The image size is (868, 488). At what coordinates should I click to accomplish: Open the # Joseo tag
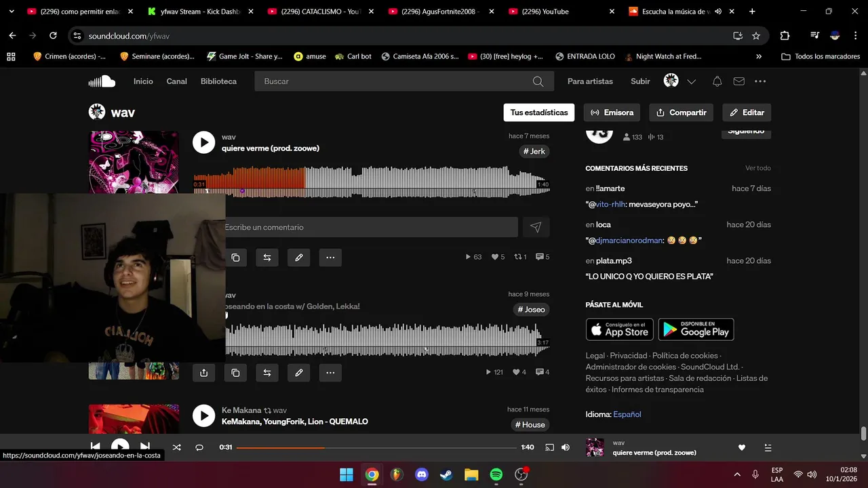(x=531, y=309)
